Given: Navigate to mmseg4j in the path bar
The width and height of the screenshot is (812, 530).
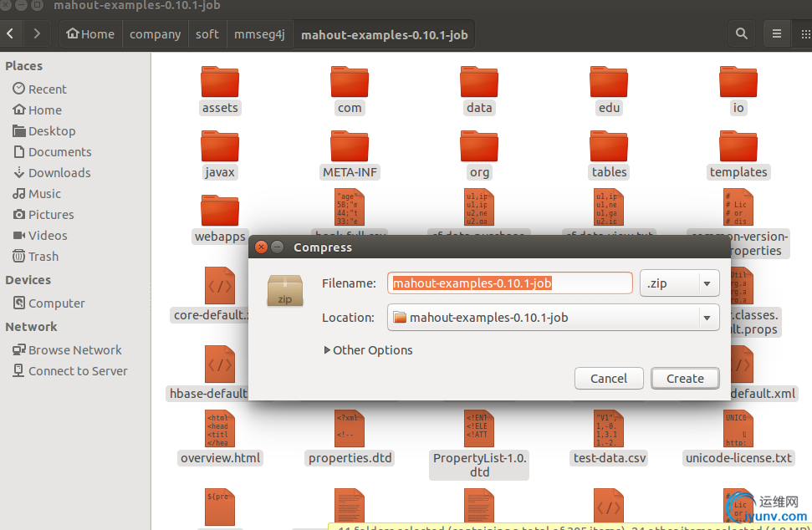Looking at the screenshot, I should point(259,34).
